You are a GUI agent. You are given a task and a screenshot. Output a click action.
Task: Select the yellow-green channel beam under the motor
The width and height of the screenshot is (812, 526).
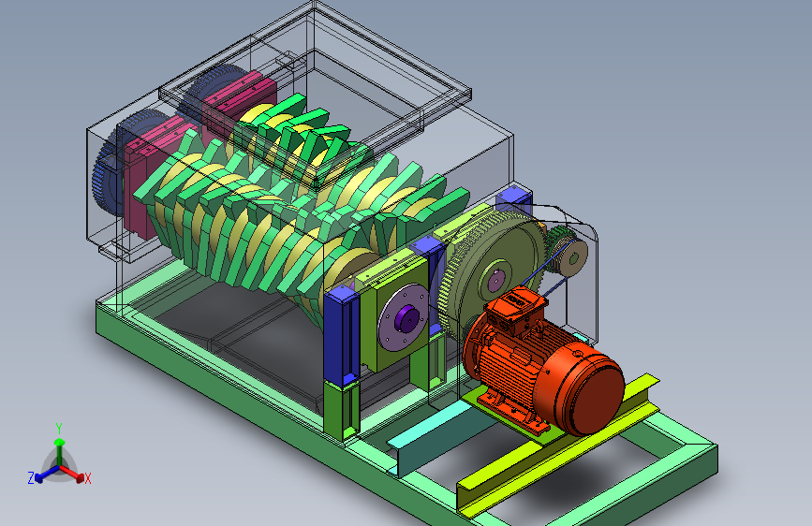pos(558,446)
